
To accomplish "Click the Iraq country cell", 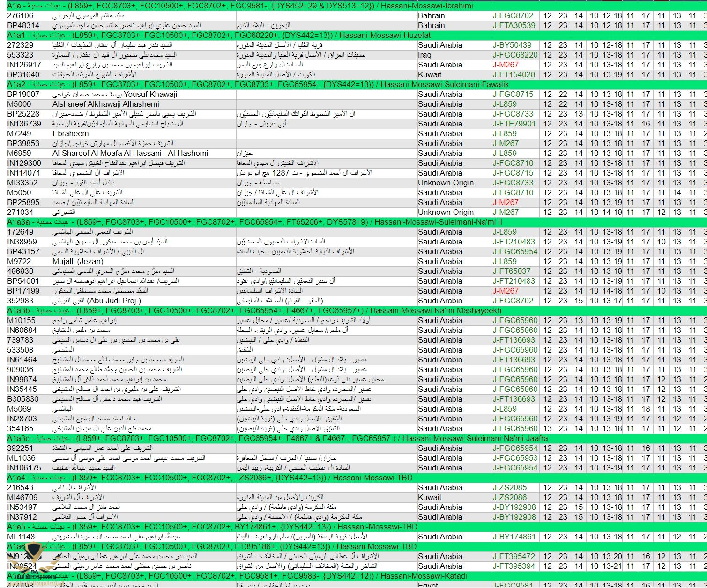I will 425,55.
